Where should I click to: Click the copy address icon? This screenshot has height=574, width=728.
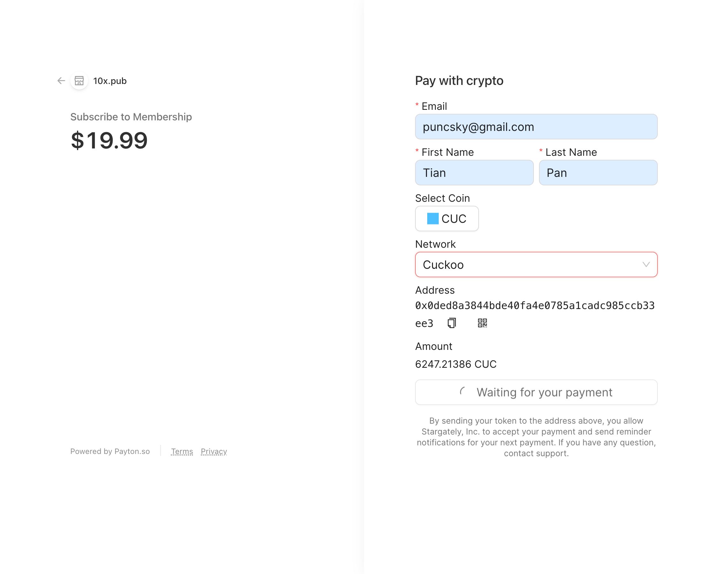tap(451, 323)
